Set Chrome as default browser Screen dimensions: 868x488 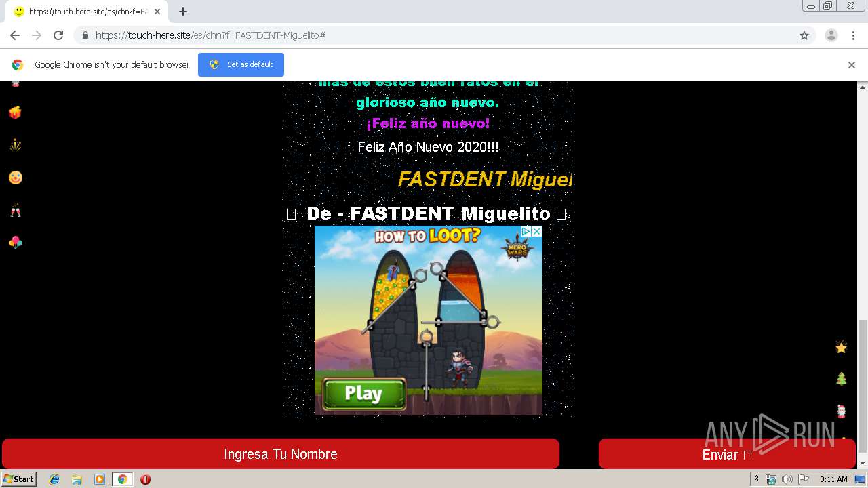click(x=241, y=64)
